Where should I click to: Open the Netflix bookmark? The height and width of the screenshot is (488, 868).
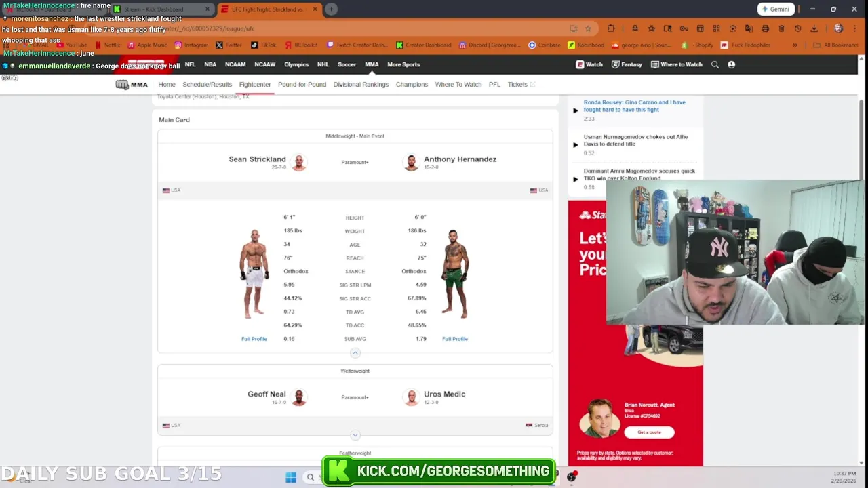click(107, 45)
